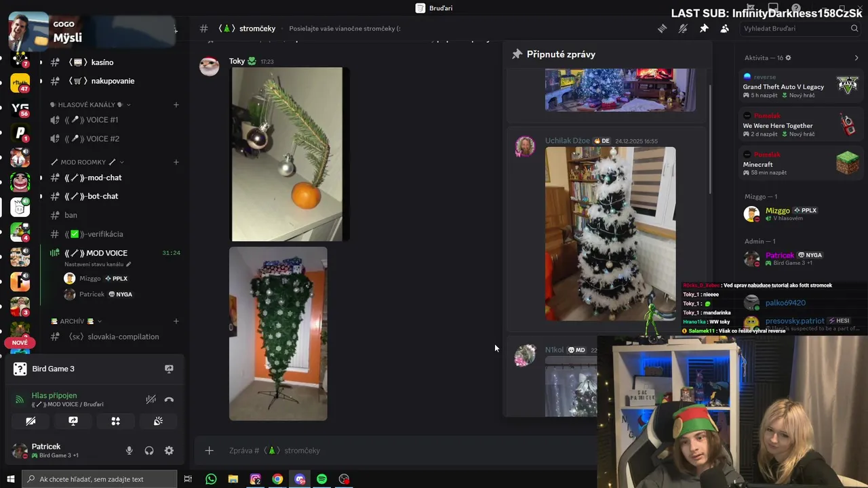Open the nakupovanie channel

[114, 81]
